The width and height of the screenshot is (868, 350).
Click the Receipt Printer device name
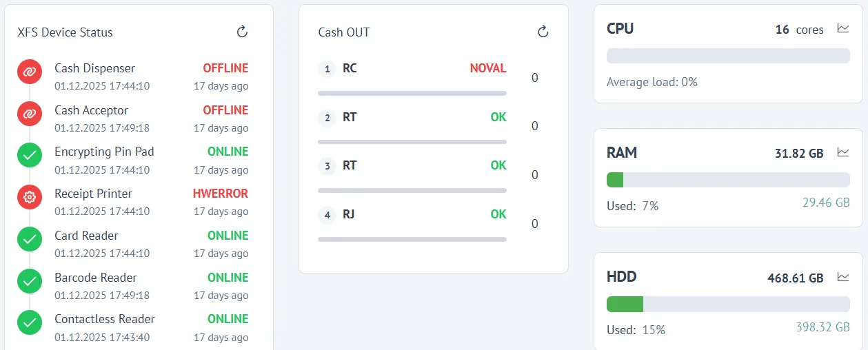(93, 194)
